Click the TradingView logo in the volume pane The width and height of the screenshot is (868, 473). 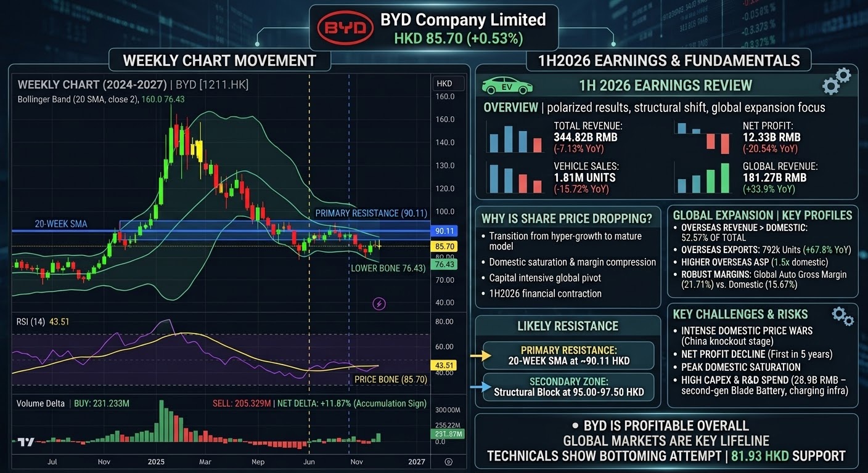(x=25, y=442)
